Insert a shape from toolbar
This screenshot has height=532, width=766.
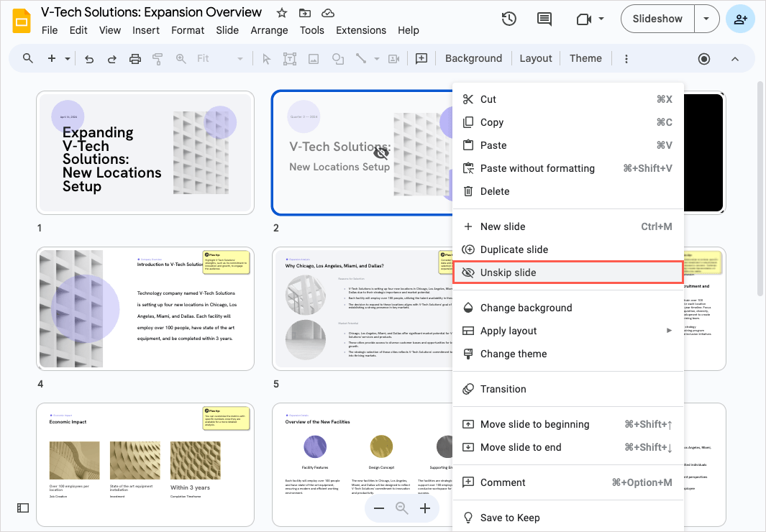pos(337,59)
